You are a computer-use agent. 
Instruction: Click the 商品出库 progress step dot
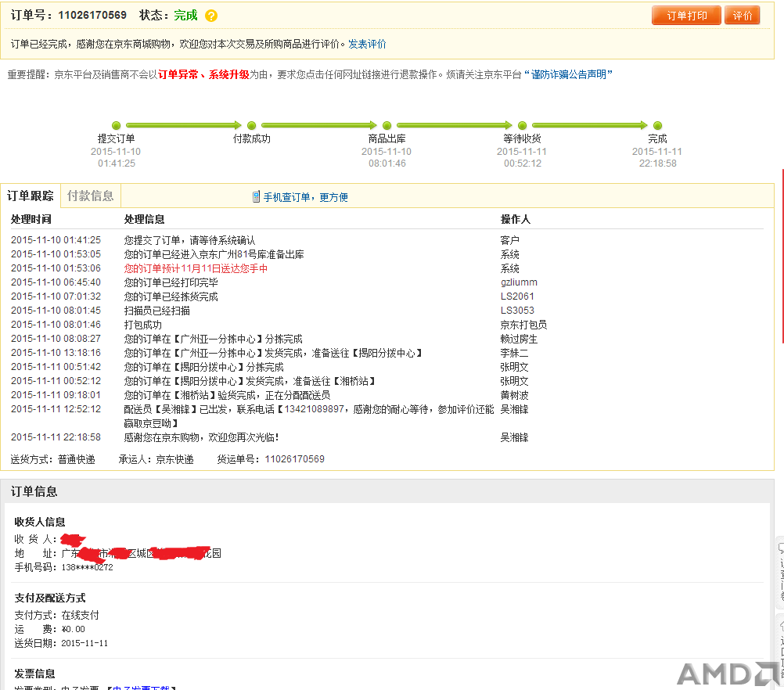point(387,125)
